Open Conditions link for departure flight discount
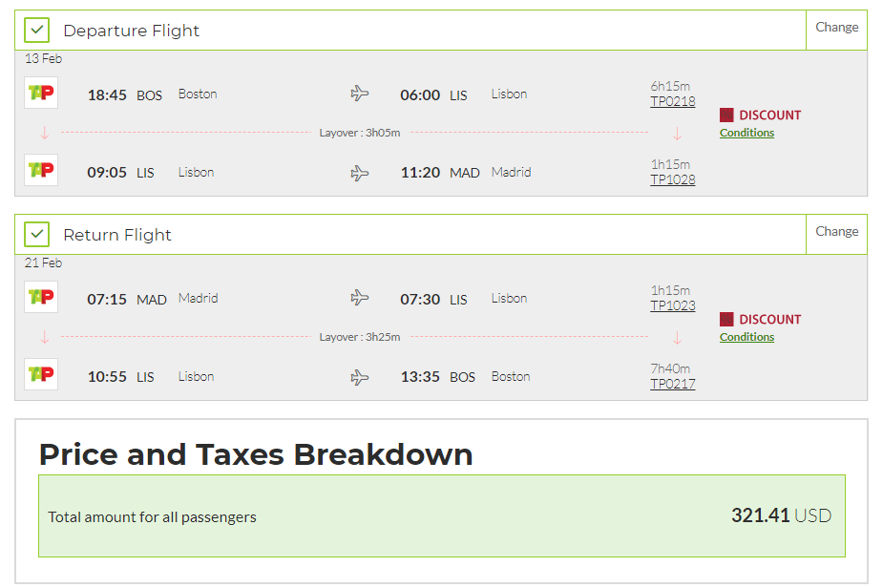883x588 pixels. (x=746, y=133)
